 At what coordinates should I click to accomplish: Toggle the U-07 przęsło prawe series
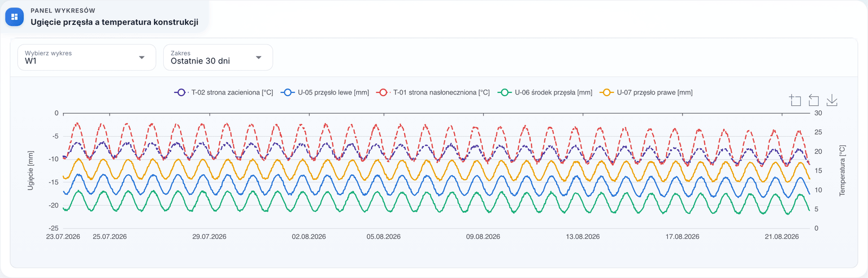click(646, 93)
